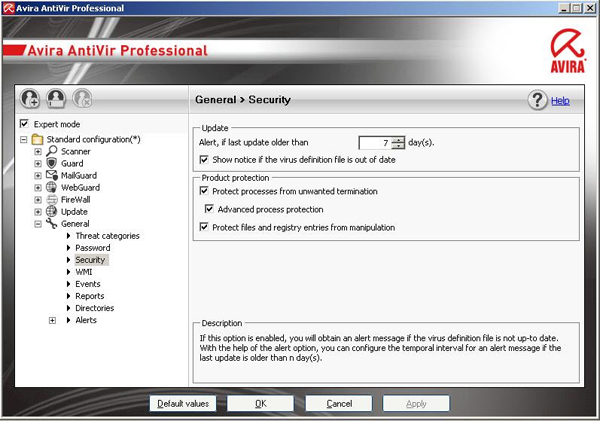Open Reports settings page
Screen dimensions: 600x421
90,296
